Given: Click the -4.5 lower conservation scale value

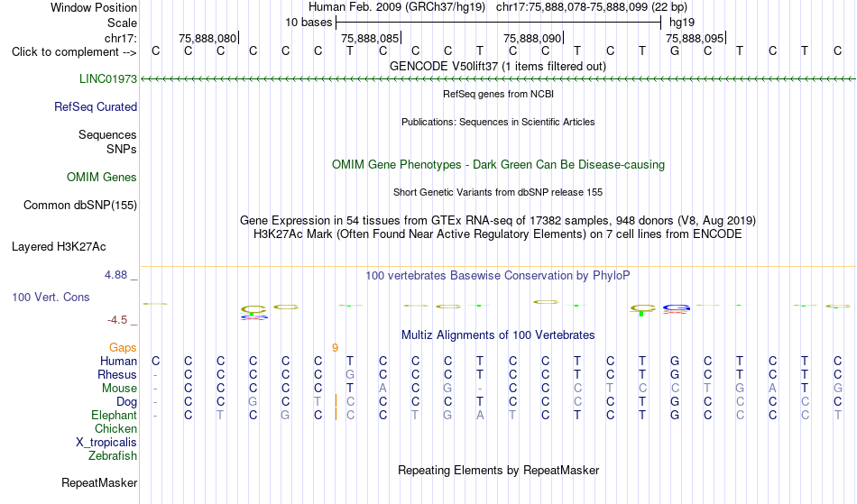Looking at the screenshot, I should (x=117, y=319).
